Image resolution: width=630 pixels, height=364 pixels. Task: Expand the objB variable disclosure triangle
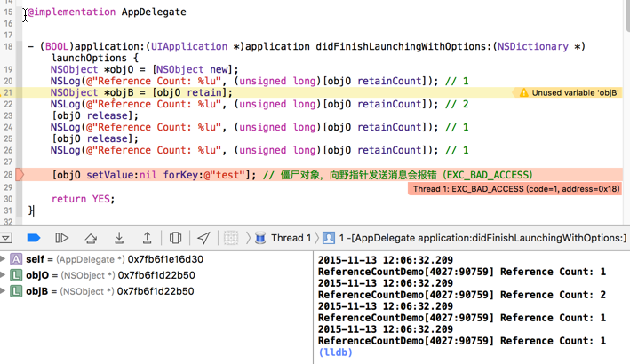(x=4, y=291)
